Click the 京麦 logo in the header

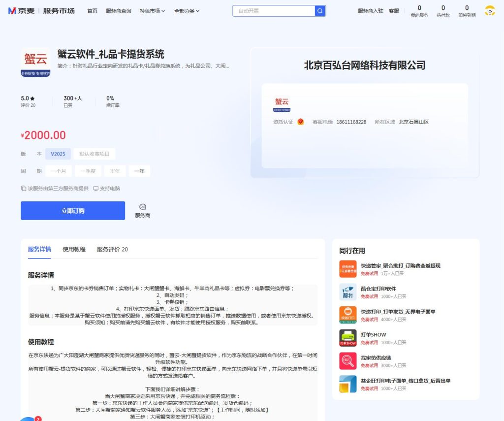click(21, 11)
